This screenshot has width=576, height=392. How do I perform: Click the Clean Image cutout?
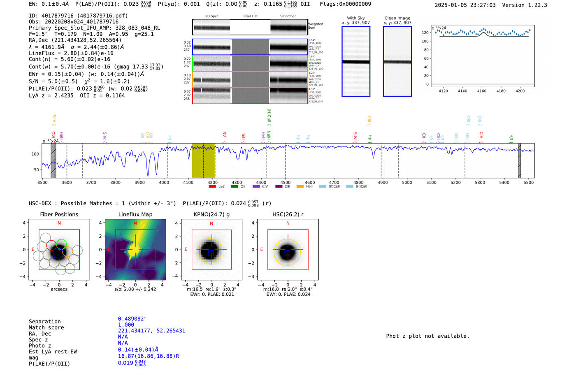tap(397, 61)
